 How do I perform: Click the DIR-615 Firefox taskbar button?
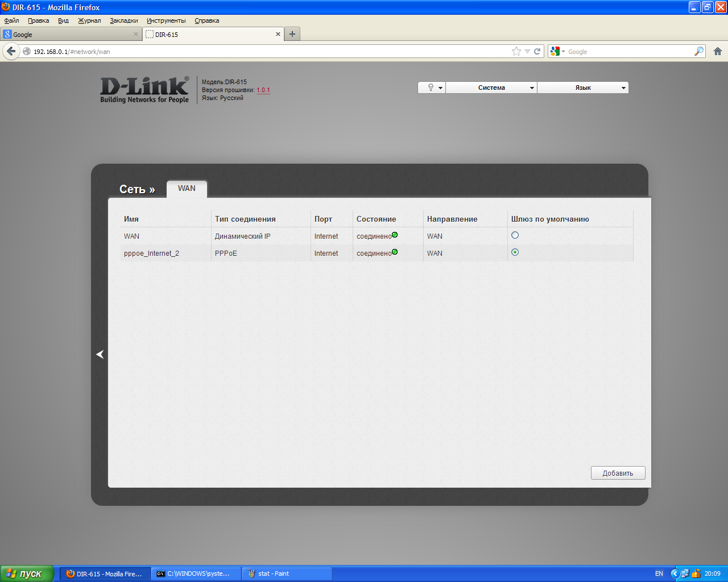click(105, 573)
